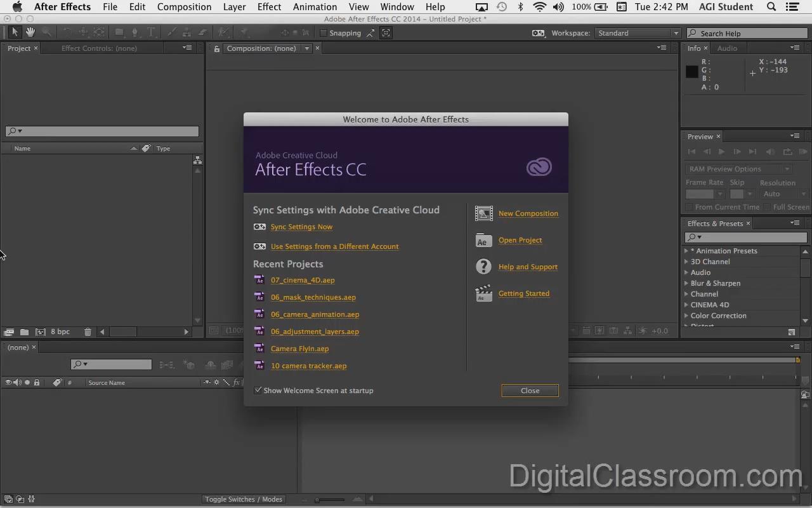
Task: Delete selected project item with trash icon
Action: 88,331
